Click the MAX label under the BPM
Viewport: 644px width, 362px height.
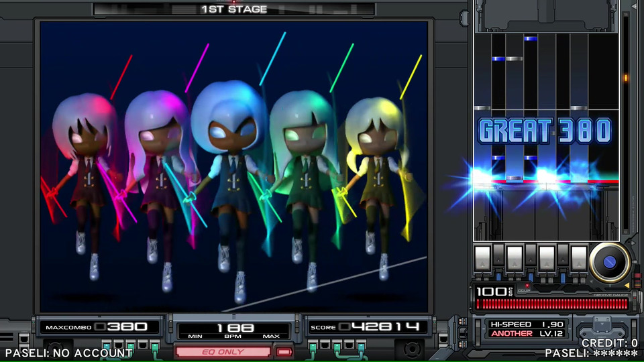tap(271, 336)
